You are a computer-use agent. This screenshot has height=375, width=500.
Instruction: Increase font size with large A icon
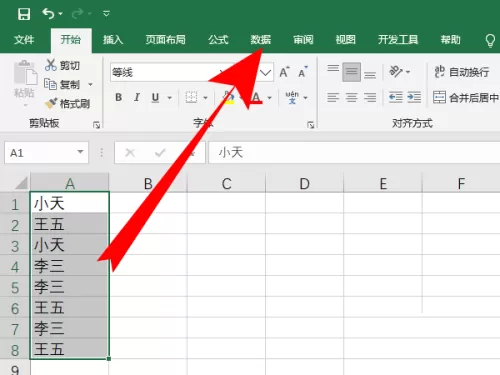pos(284,72)
